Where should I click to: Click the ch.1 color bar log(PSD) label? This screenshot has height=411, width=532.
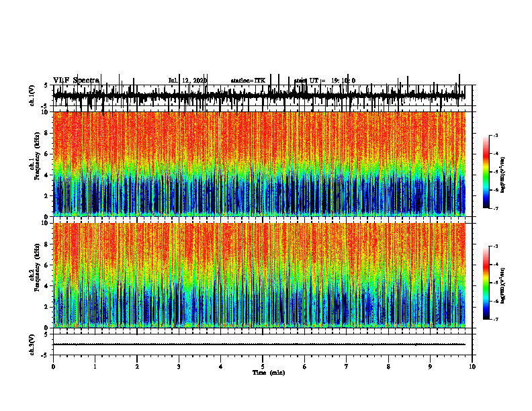coord(503,175)
